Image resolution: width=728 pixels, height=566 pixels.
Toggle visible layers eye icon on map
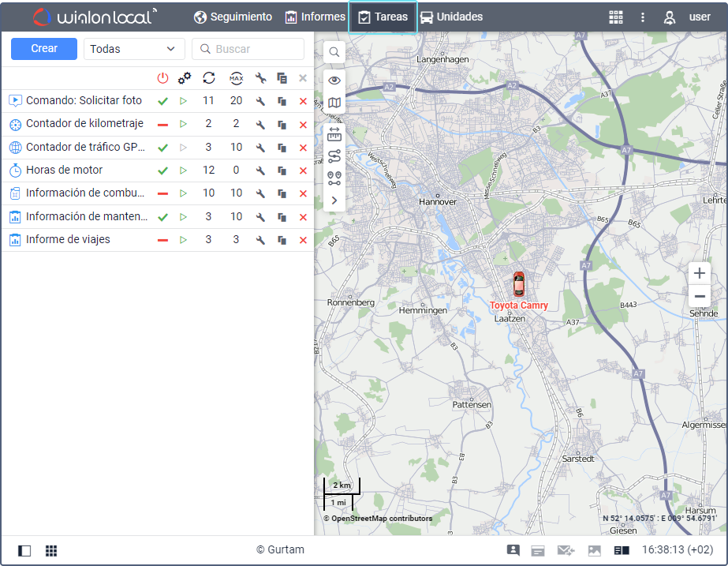334,81
